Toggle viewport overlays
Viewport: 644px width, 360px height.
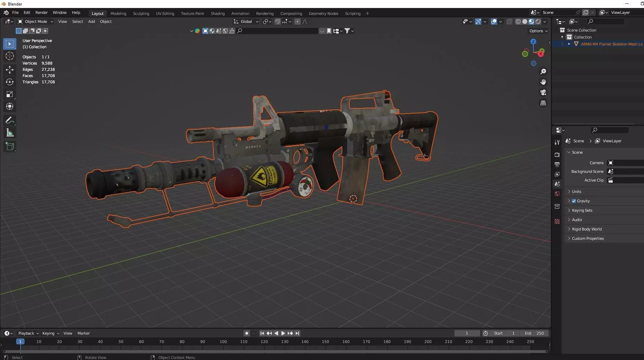tap(494, 22)
